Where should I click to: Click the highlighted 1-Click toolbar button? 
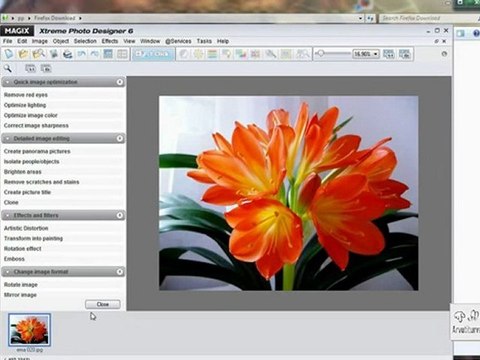pyautogui.click(x=153, y=54)
